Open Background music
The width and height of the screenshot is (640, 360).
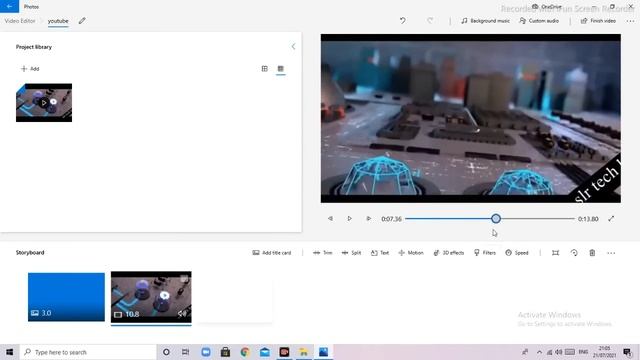(x=485, y=21)
